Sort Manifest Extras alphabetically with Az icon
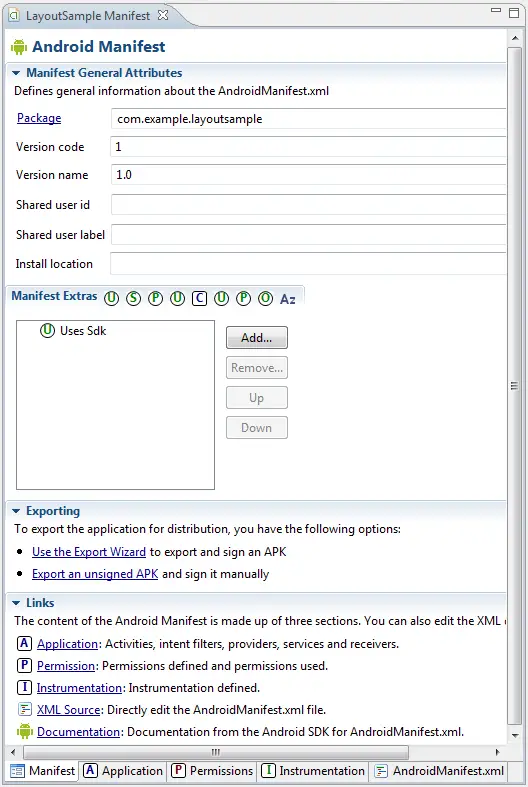The image size is (528, 787). 288,299
